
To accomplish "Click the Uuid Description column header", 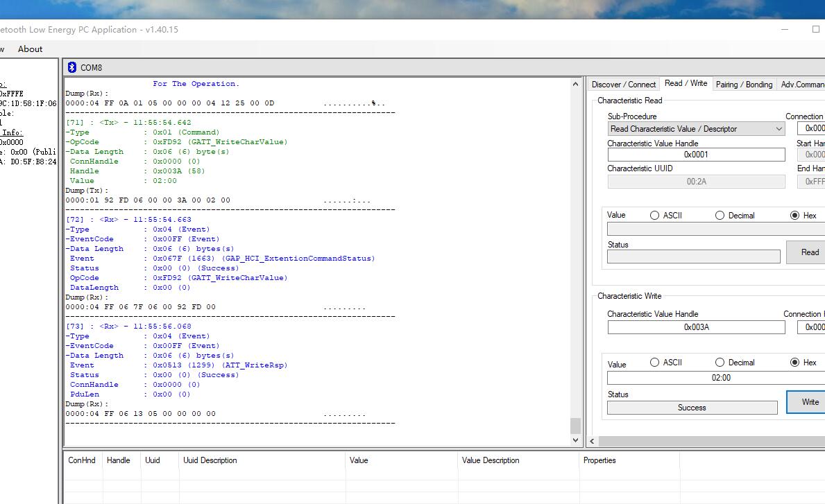I will pyautogui.click(x=210, y=460).
